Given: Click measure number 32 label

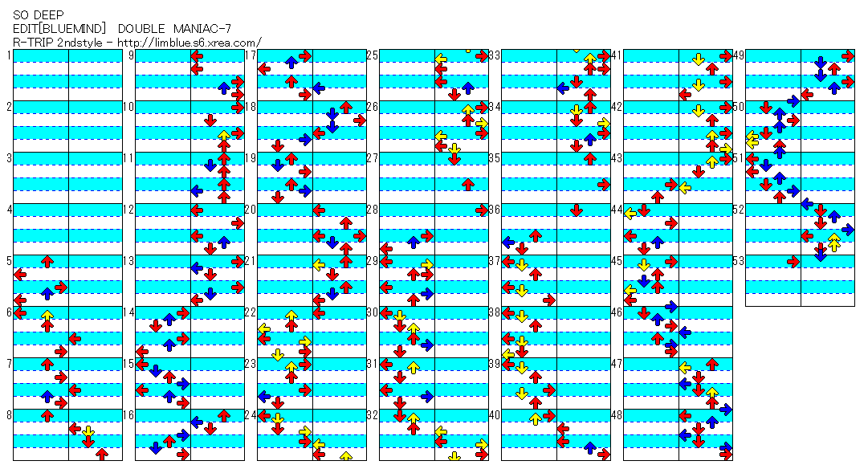Looking at the screenshot, I should click(373, 415).
